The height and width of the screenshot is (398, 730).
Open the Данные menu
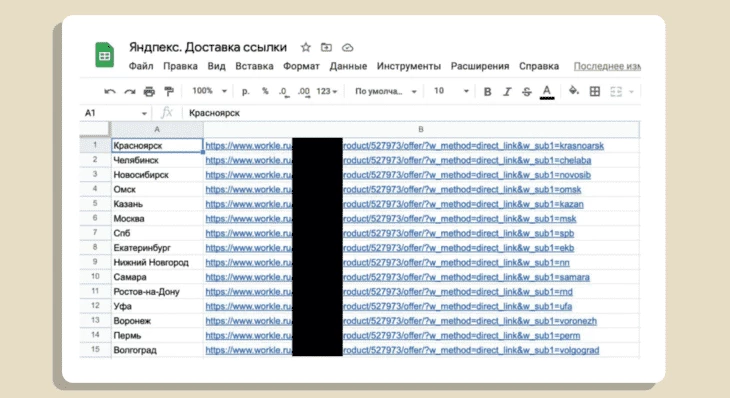click(x=348, y=66)
